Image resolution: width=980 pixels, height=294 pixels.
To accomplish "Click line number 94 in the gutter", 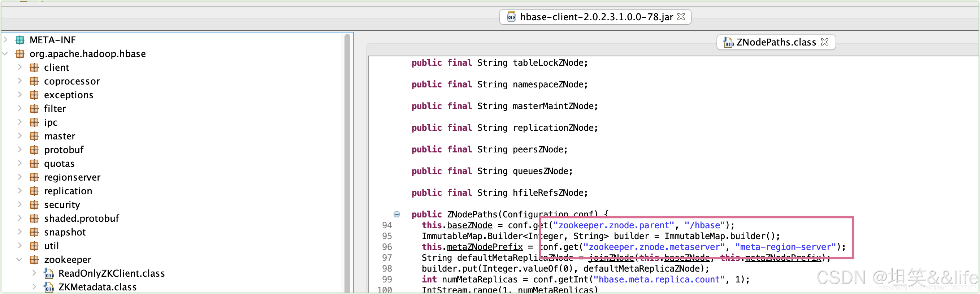I will pyautogui.click(x=387, y=225).
